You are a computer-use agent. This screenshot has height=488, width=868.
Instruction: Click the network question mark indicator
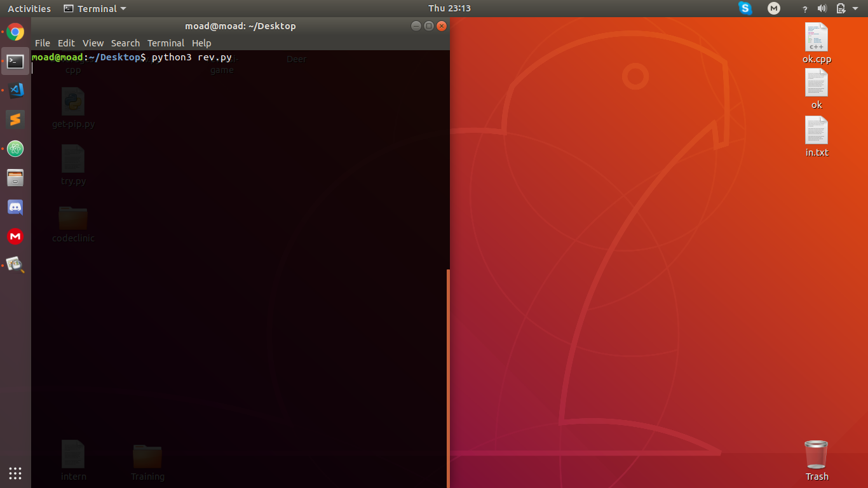pyautogui.click(x=805, y=9)
